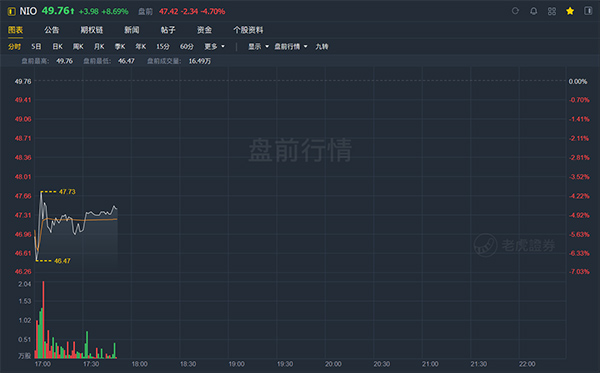This screenshot has width=600, height=373.
Task: Select the 日K daily candlestick period
Action: click(x=57, y=46)
